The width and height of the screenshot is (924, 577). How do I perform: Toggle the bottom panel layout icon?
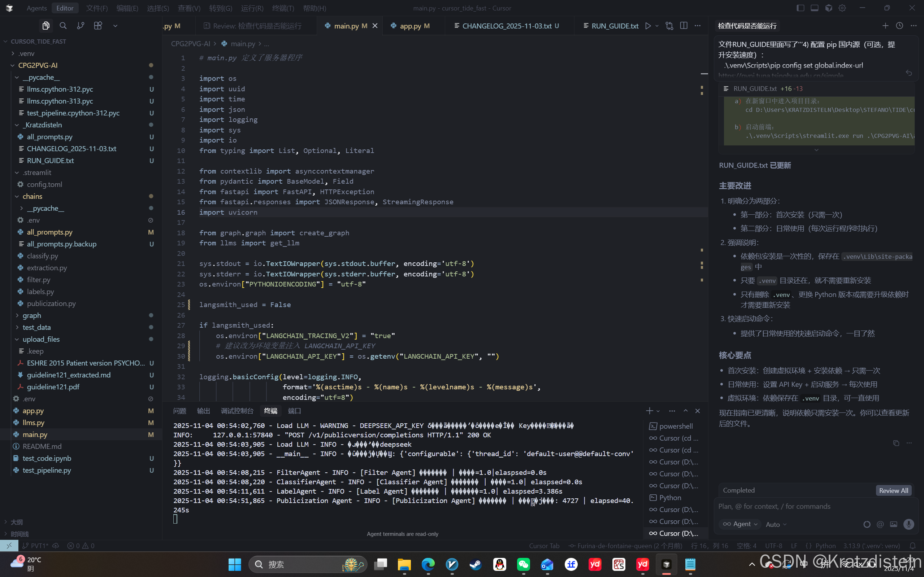(x=815, y=8)
